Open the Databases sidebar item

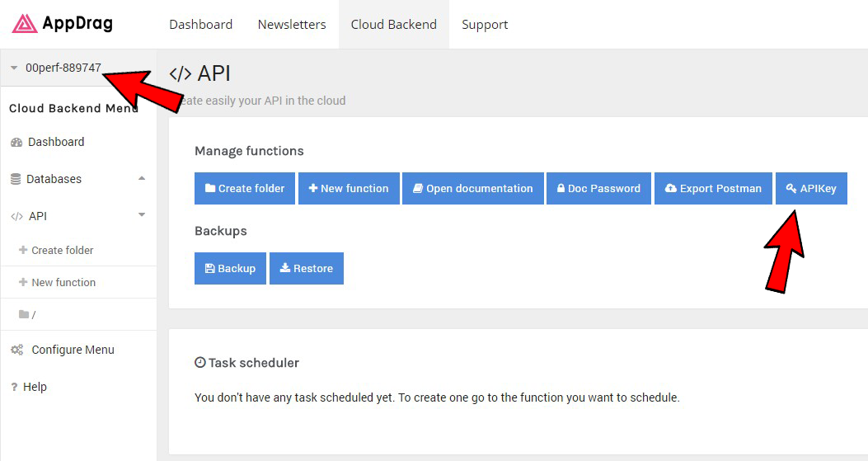click(54, 179)
